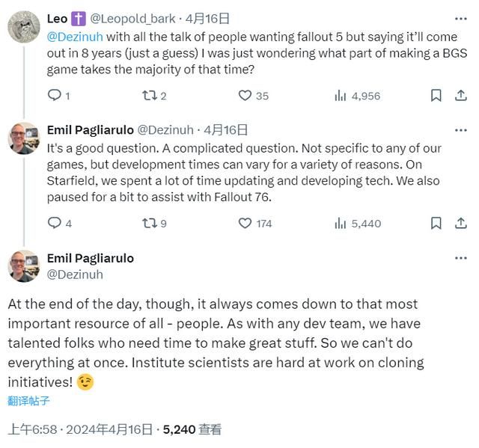Open Leo's profile avatar
The image size is (479, 448).
pos(23,27)
